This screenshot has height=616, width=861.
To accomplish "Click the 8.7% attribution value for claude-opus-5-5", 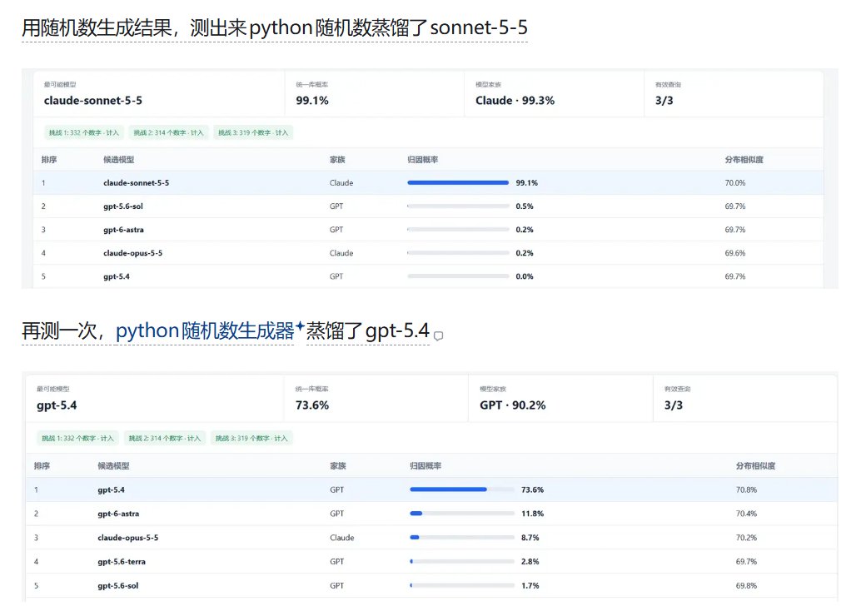I will 530,538.
